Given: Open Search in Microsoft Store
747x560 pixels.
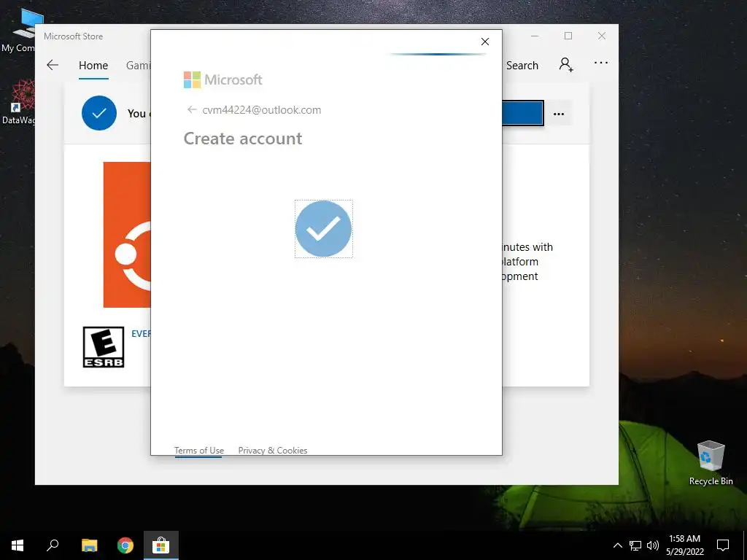Looking at the screenshot, I should [x=522, y=66].
